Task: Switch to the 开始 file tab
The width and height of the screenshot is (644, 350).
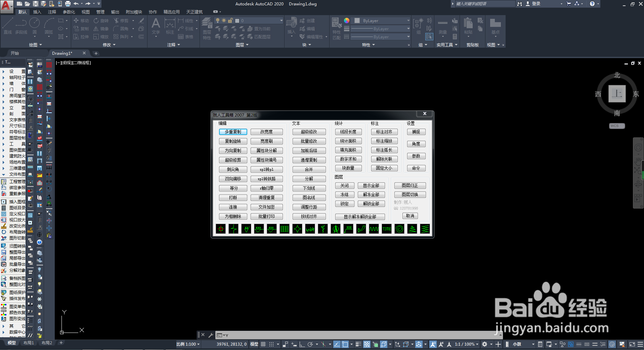Action: (x=14, y=53)
